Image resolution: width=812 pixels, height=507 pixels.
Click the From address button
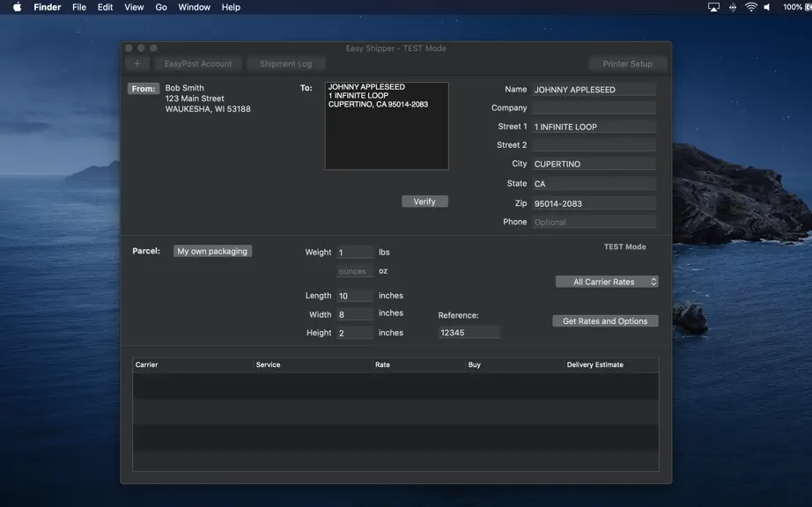[x=143, y=89]
